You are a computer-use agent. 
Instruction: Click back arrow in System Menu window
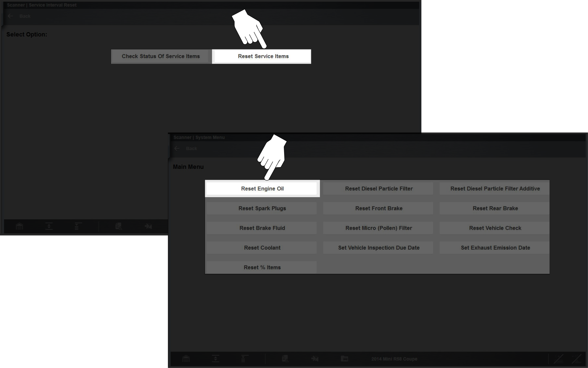177,148
